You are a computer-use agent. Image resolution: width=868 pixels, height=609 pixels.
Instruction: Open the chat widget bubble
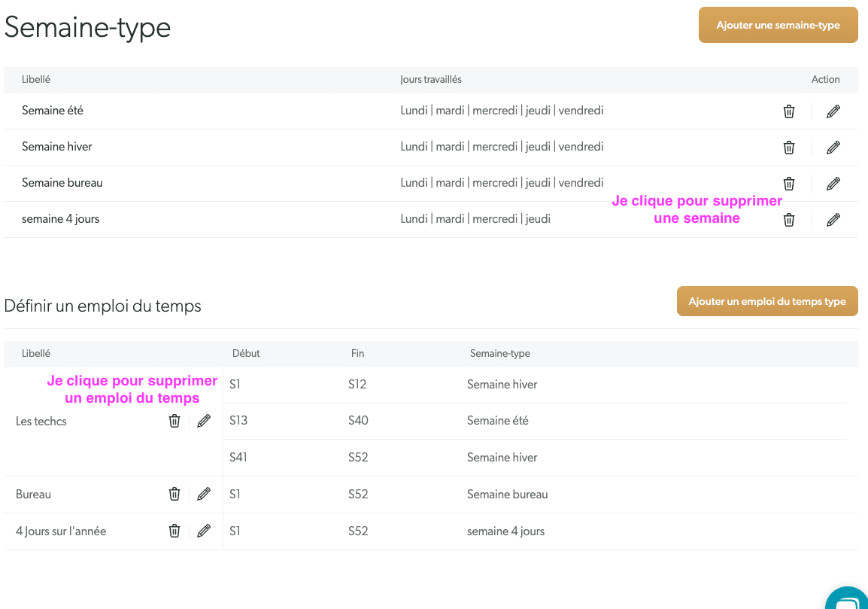(x=847, y=598)
